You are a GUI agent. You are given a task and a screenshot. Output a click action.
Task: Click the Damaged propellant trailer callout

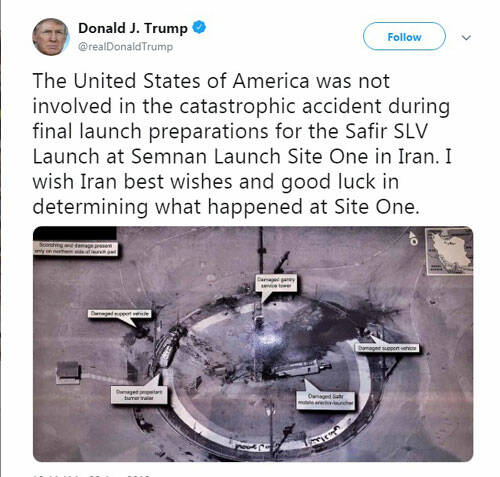point(139,395)
